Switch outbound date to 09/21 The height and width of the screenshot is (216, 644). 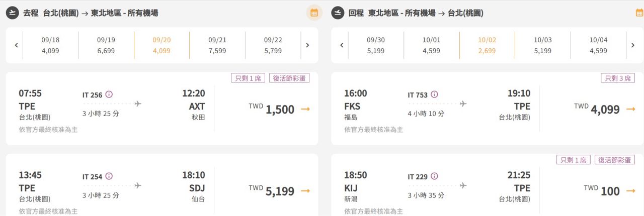click(x=217, y=45)
